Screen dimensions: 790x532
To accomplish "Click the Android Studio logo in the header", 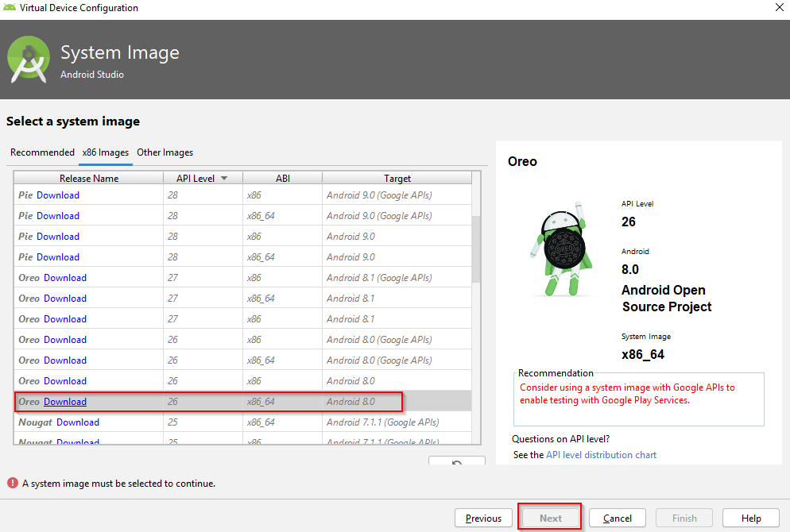I will (x=29, y=60).
